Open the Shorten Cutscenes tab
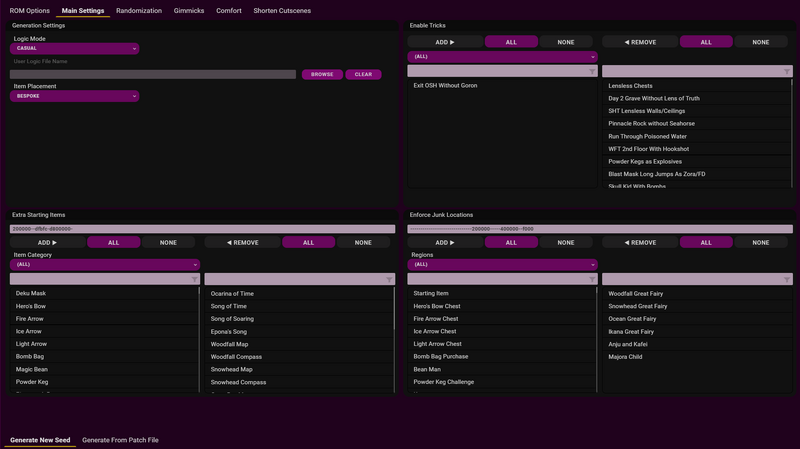Viewport: 800px width, 449px height. click(x=282, y=10)
